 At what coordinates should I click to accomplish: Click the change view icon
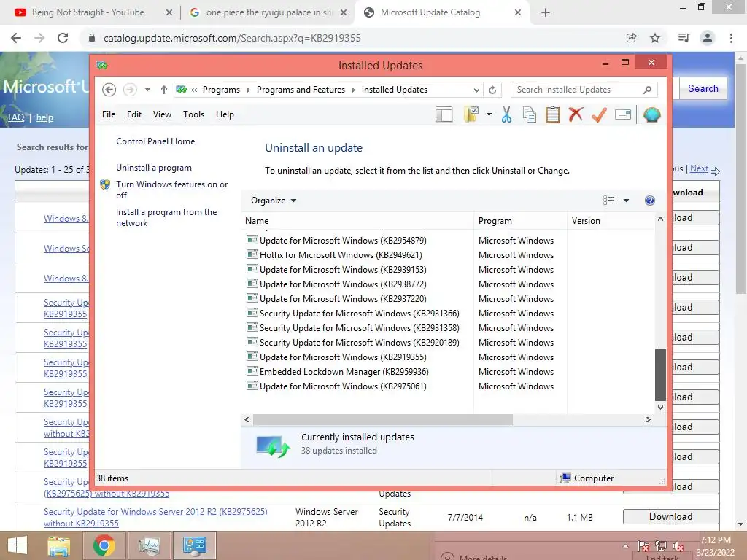[609, 201]
